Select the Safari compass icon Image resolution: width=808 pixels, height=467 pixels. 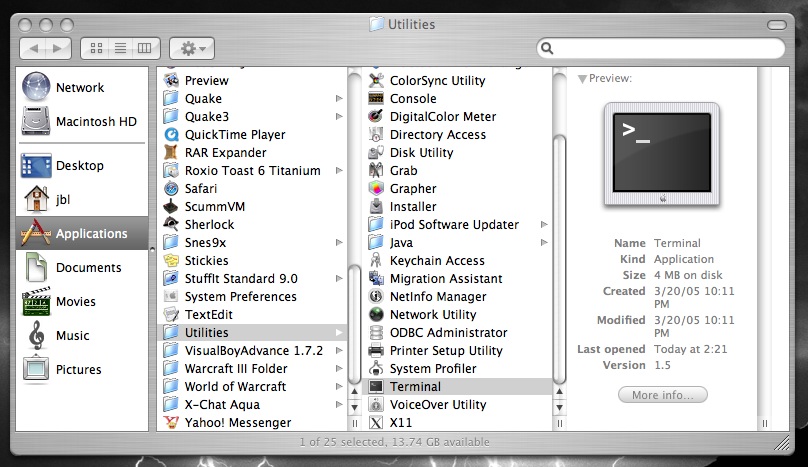point(171,188)
